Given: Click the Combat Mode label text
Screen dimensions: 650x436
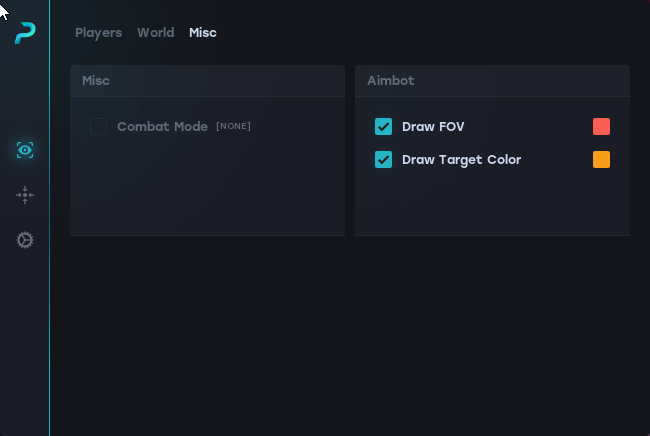Looking at the screenshot, I should (162, 127).
